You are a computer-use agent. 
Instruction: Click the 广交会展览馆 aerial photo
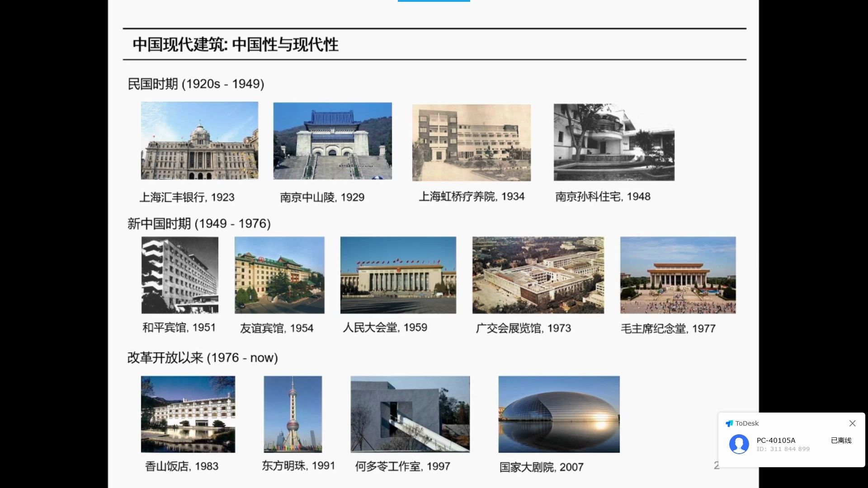[538, 275]
